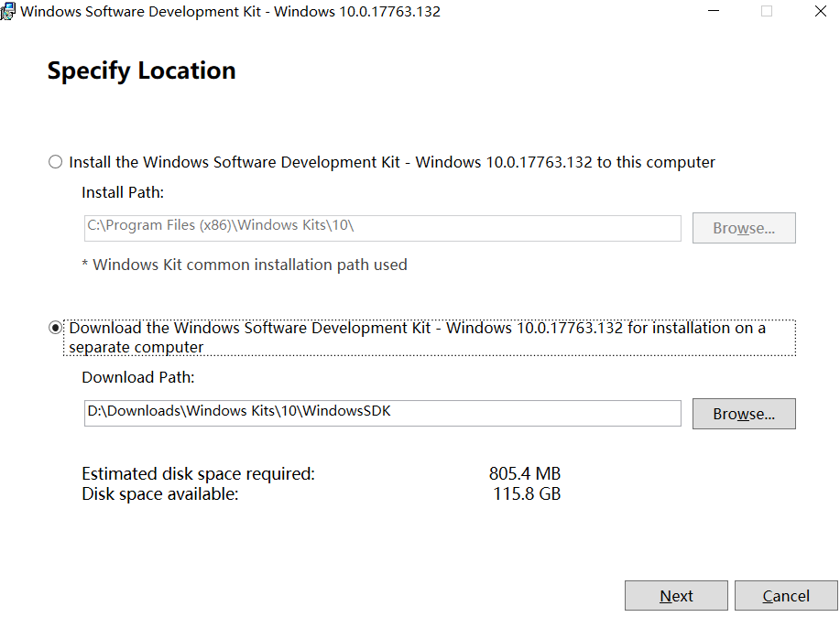Click the Download Path text field
The height and width of the screenshot is (617, 840).
tap(383, 413)
